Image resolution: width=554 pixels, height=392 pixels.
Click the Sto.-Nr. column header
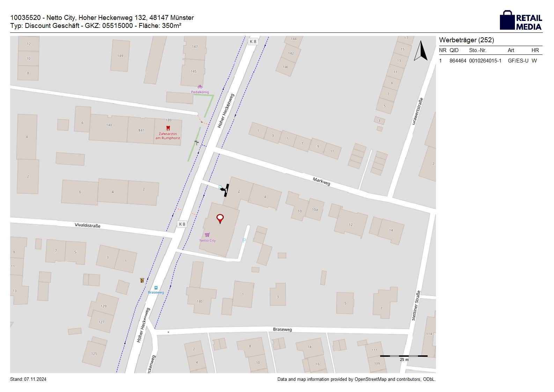(x=478, y=50)
